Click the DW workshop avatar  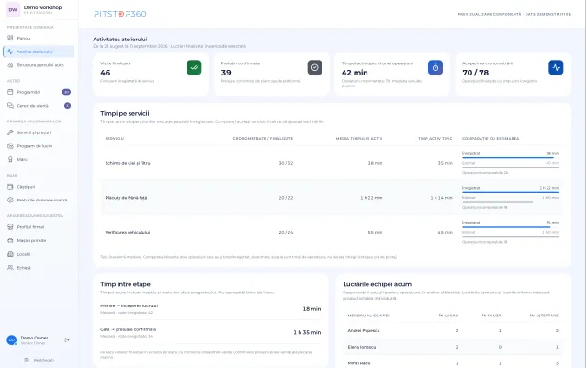point(13,10)
